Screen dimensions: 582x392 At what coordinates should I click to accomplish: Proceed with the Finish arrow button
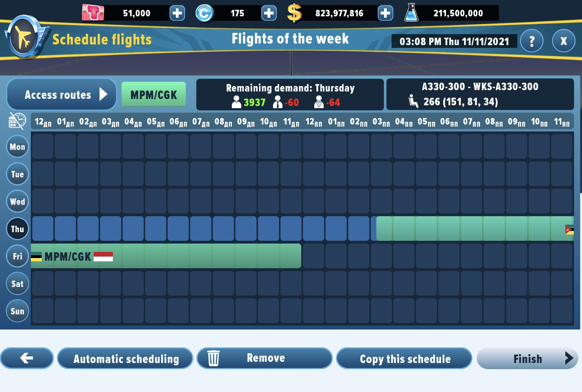tap(527, 359)
